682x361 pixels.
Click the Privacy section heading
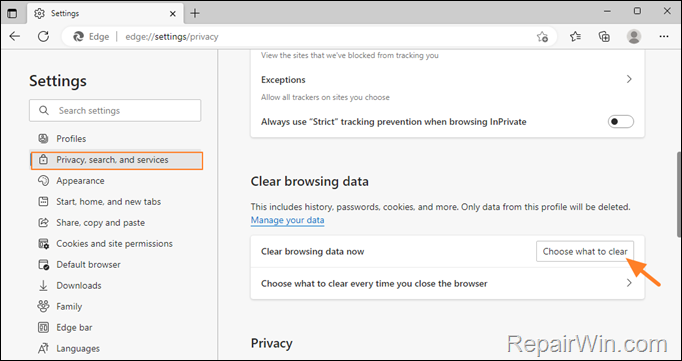click(x=271, y=344)
